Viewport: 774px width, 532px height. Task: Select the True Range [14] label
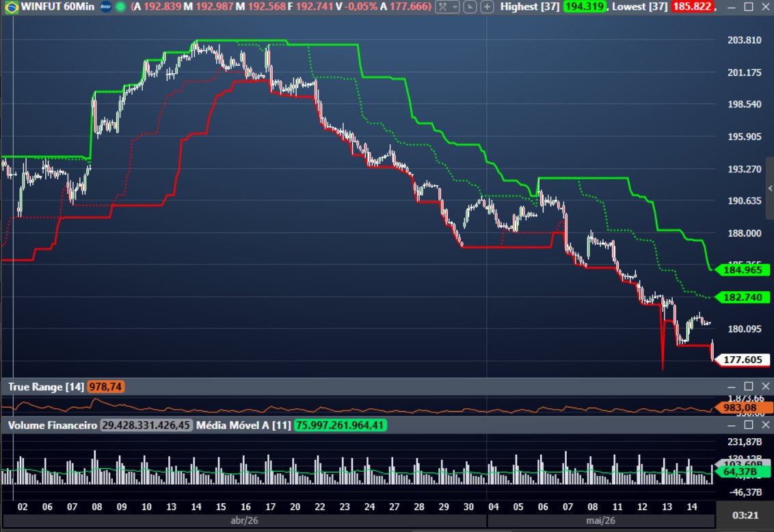(46, 387)
